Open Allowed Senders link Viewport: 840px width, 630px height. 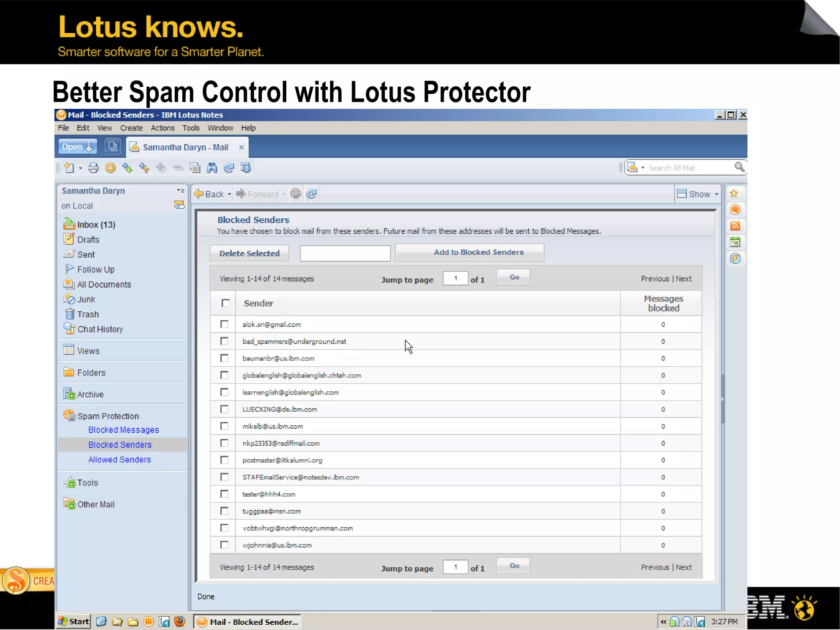click(x=119, y=460)
